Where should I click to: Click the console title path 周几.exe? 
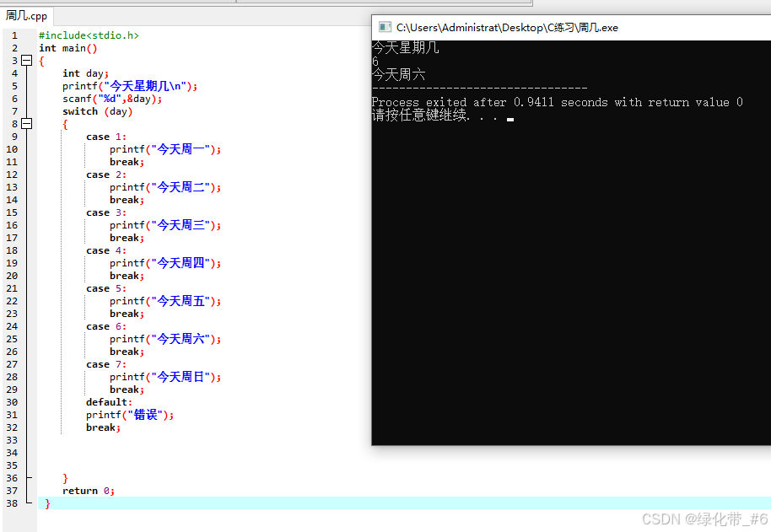click(507, 28)
